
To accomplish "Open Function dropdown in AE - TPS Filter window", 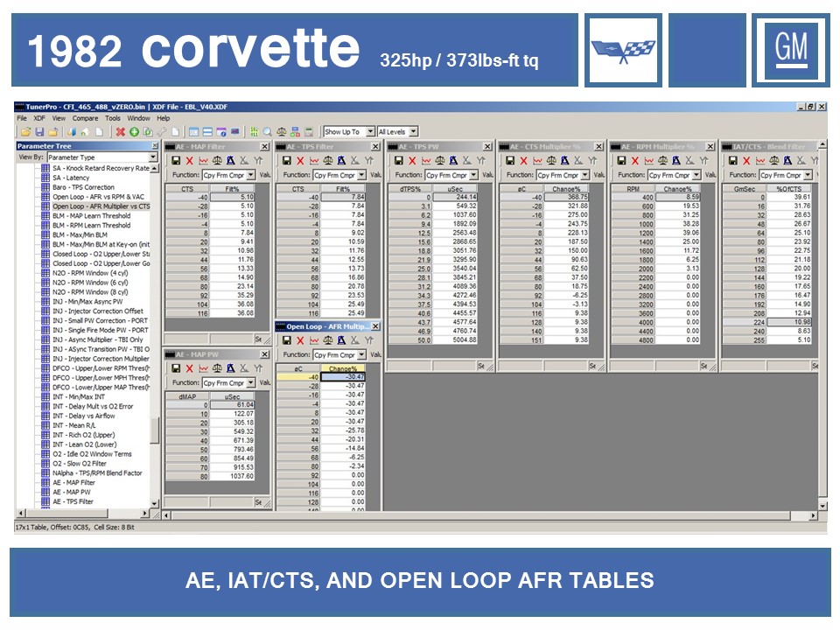I will click(361, 175).
